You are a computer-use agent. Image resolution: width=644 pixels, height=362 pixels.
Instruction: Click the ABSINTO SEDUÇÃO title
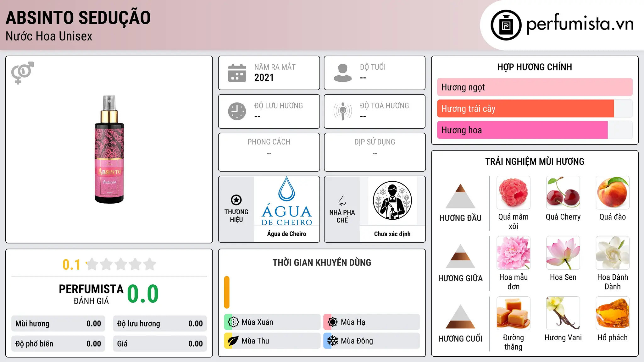point(78,18)
